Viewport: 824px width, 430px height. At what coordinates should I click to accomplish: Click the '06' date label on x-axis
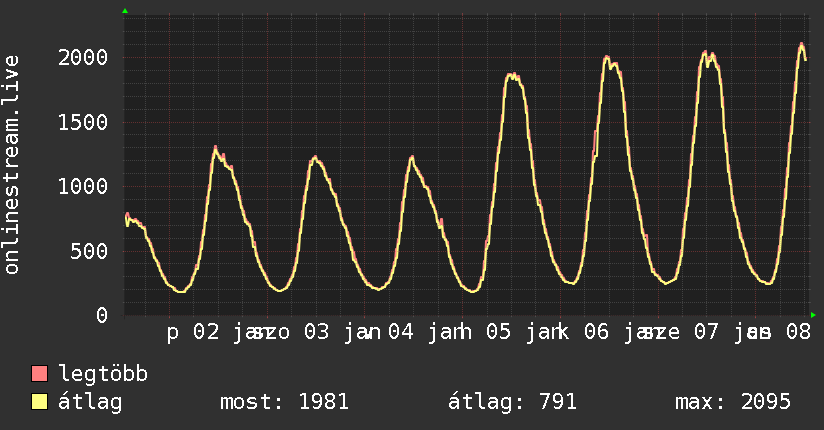coord(596,332)
